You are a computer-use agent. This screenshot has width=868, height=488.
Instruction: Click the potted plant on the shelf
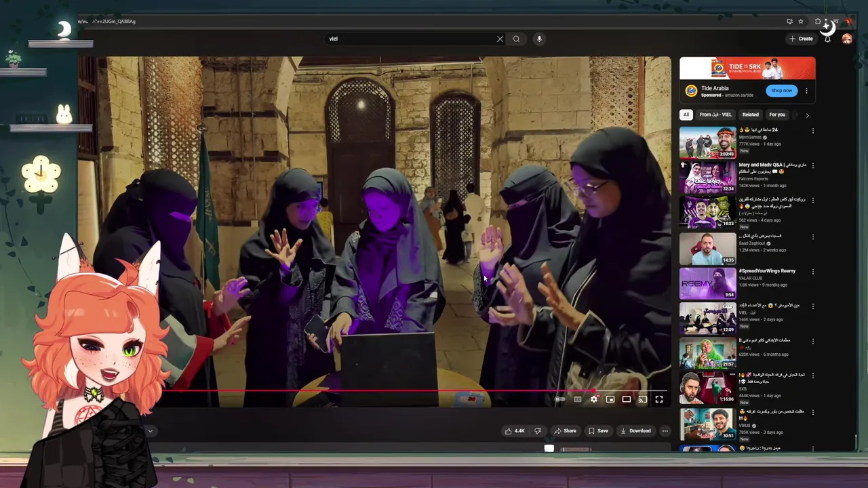click(x=13, y=59)
